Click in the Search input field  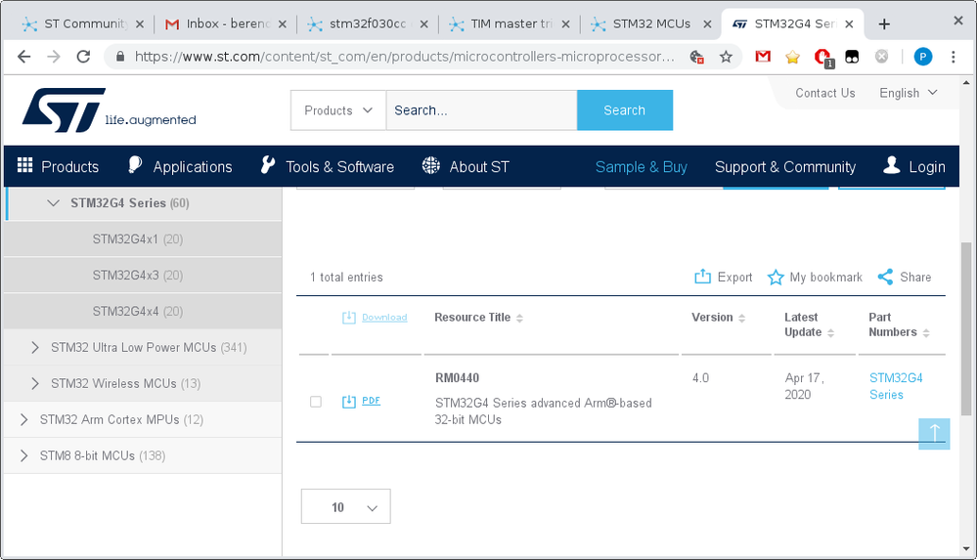coord(481,110)
